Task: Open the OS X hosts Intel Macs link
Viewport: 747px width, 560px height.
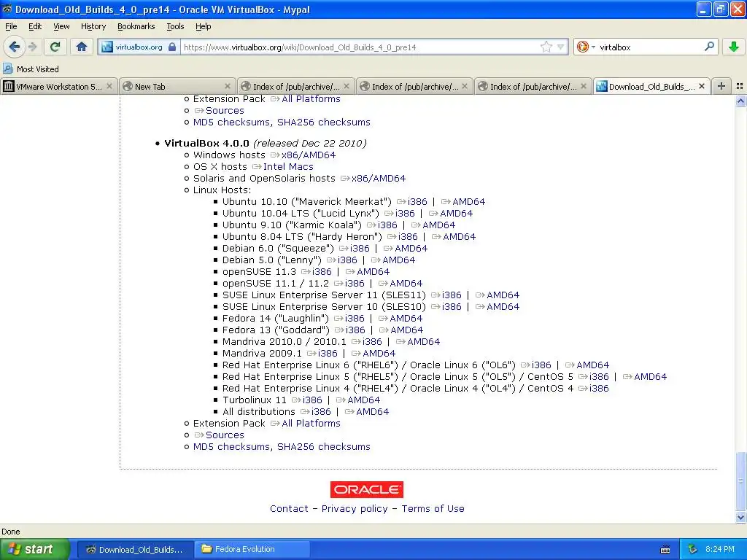Action: [288, 167]
